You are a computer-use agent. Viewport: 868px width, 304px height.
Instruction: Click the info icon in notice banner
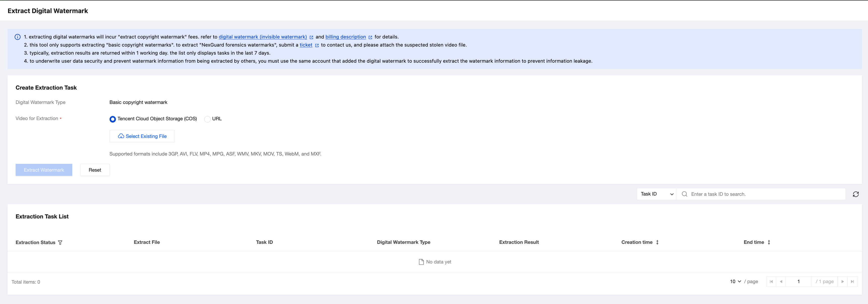coord(18,37)
